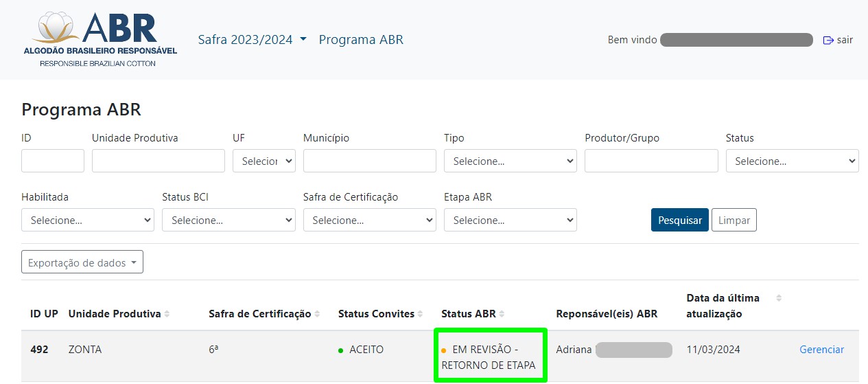Open the Tipo filter dropdown
868x384 pixels.
(x=510, y=161)
